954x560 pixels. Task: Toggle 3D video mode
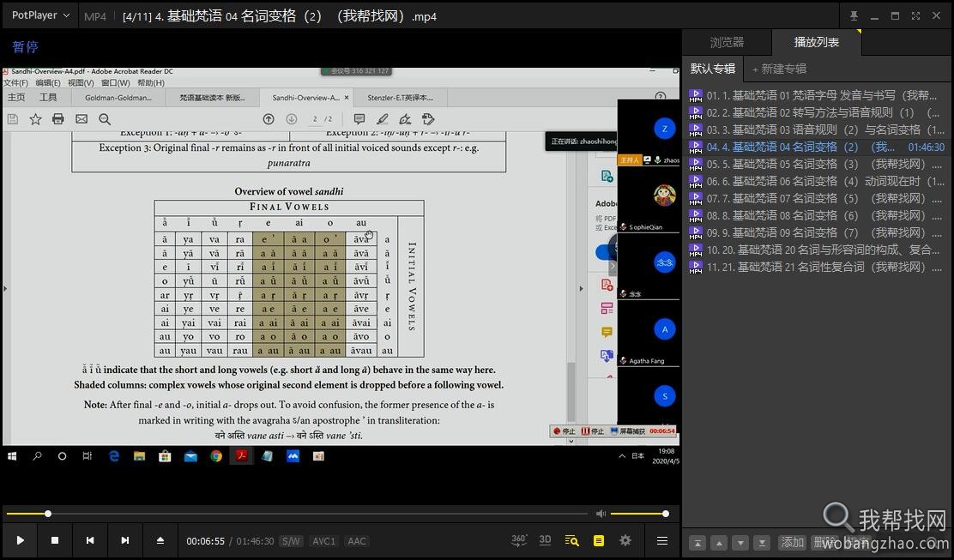click(545, 540)
